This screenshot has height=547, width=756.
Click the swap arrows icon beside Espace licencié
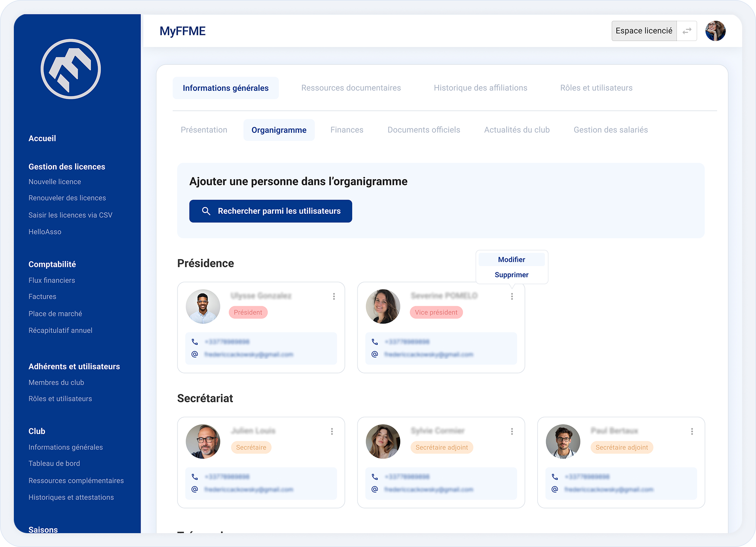(x=687, y=31)
